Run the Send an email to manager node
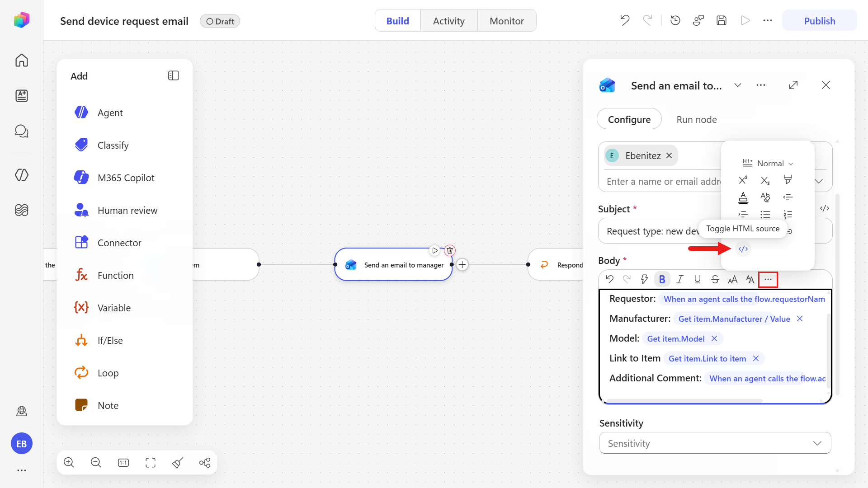Screen dimensions: 868x488 (x=435, y=250)
